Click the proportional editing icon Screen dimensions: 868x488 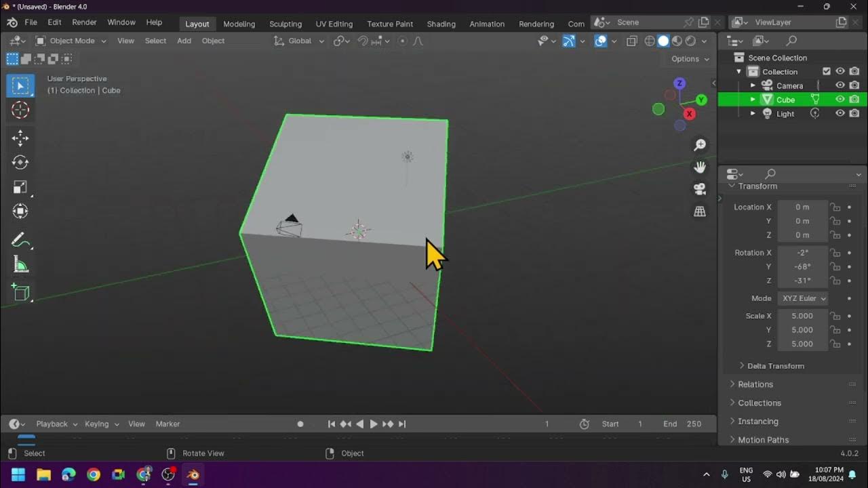pos(402,41)
